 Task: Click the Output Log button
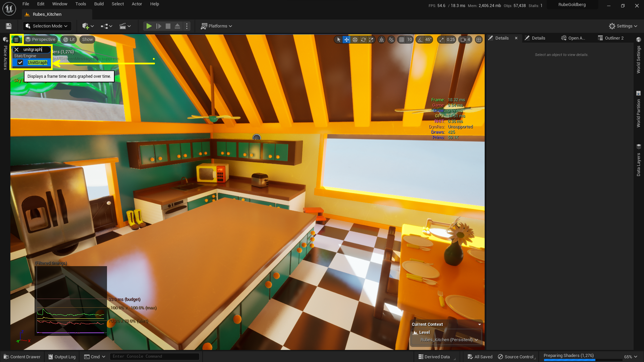tap(62, 357)
